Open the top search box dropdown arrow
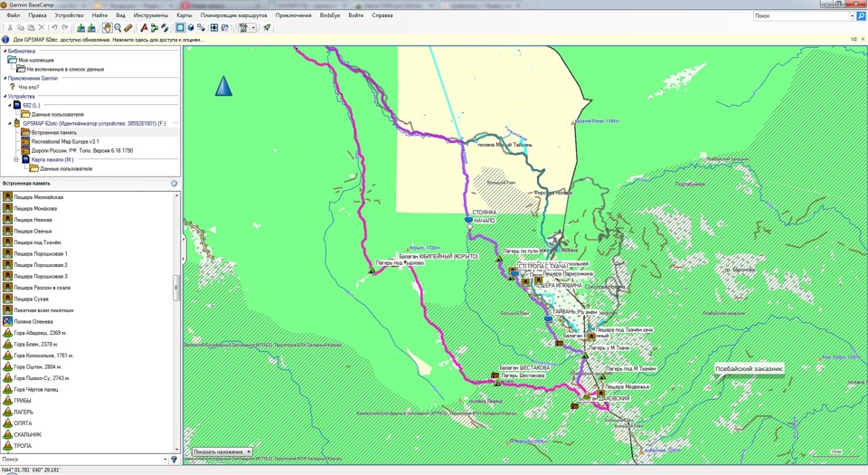Screen dimensions: 868x475 (852, 16)
